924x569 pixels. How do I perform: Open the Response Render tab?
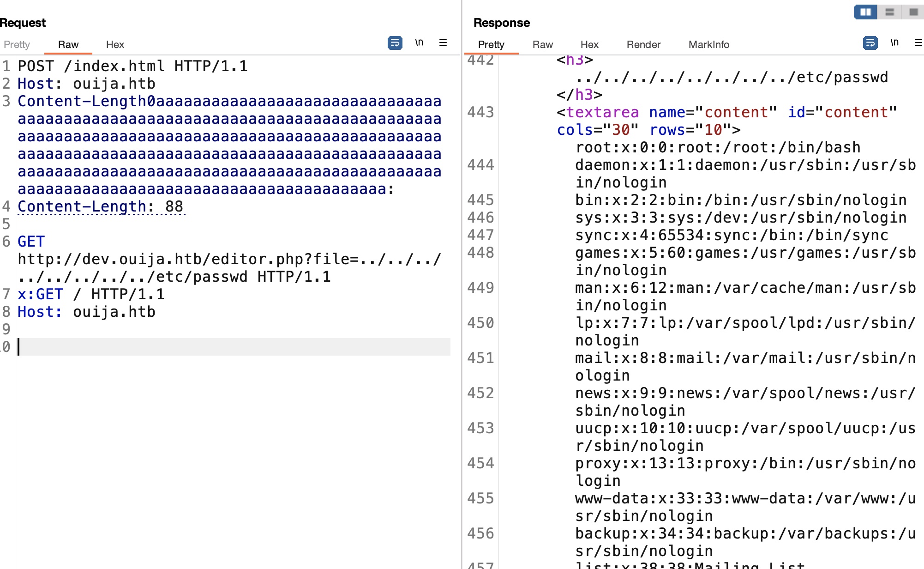pos(643,45)
